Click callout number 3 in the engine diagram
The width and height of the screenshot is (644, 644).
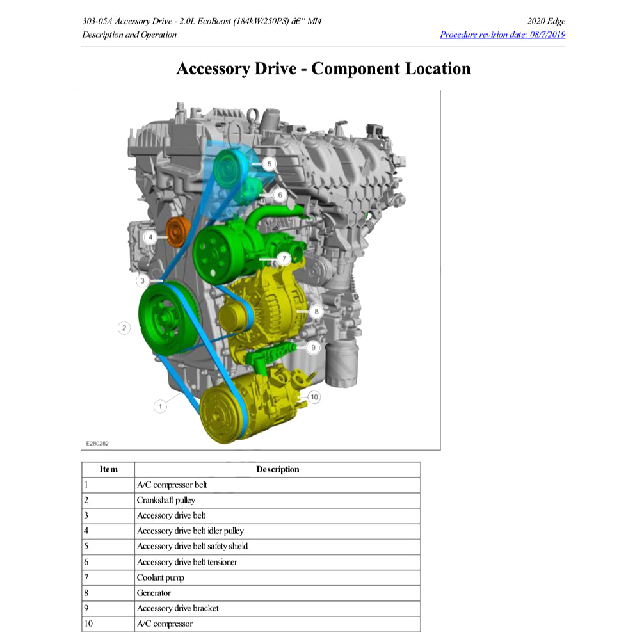coord(143,280)
